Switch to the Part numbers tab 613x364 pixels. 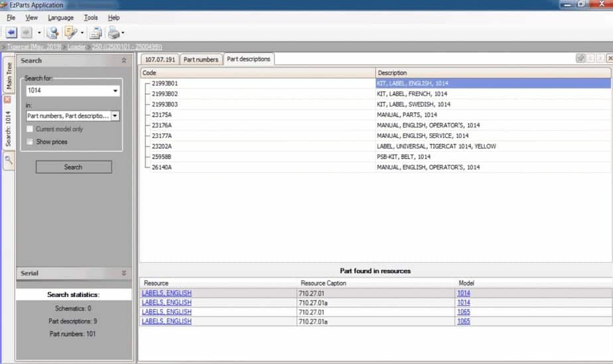click(x=200, y=60)
